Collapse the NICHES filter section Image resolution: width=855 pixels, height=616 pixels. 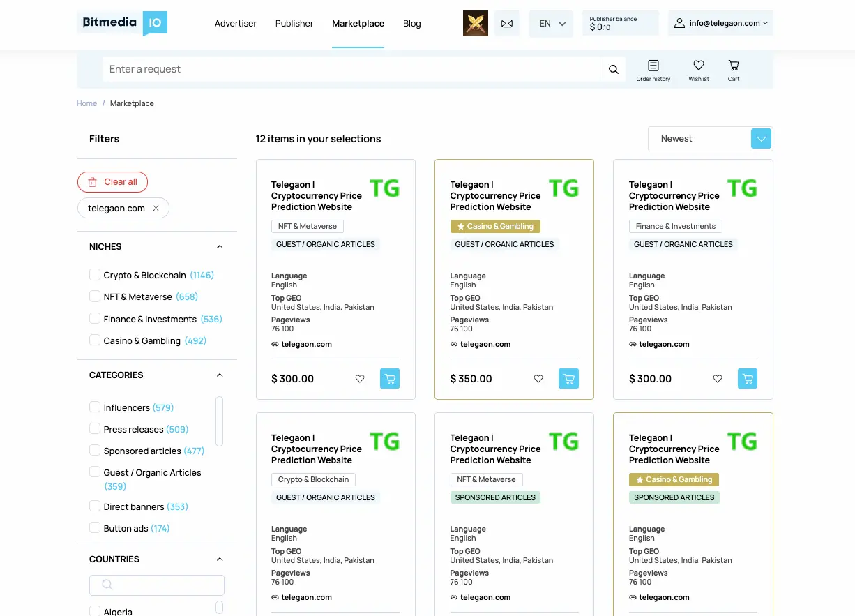pyautogui.click(x=220, y=247)
